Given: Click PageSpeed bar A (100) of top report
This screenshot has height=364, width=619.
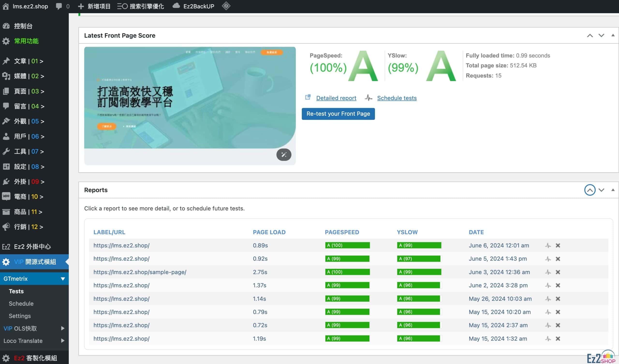Looking at the screenshot, I should point(347,245).
